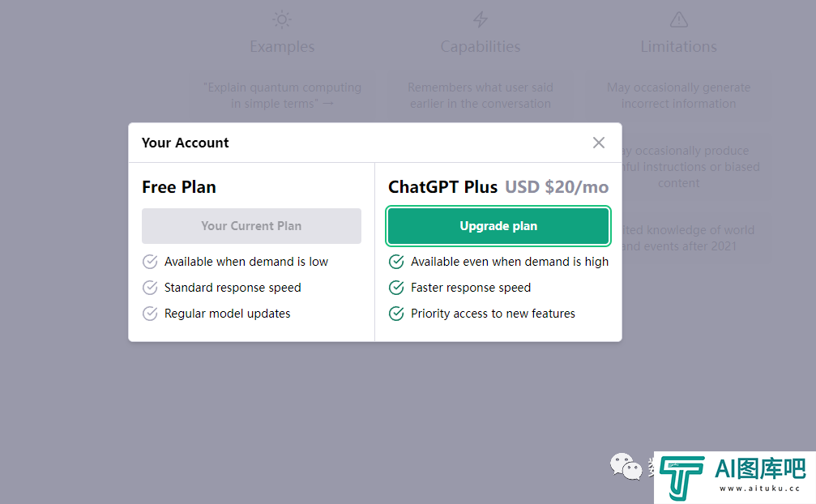816x504 pixels.
Task: Click the Free Plan heading
Action: pos(179,186)
